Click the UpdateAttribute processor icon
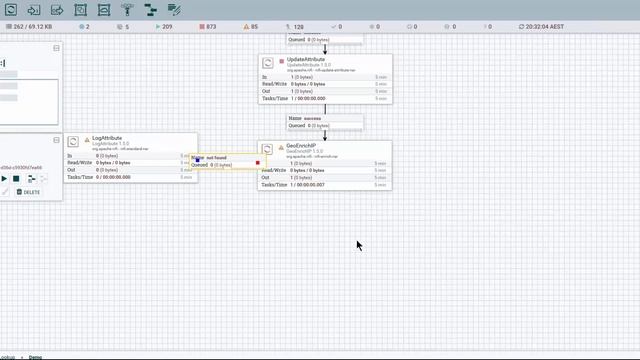640x360 pixels. tap(268, 63)
